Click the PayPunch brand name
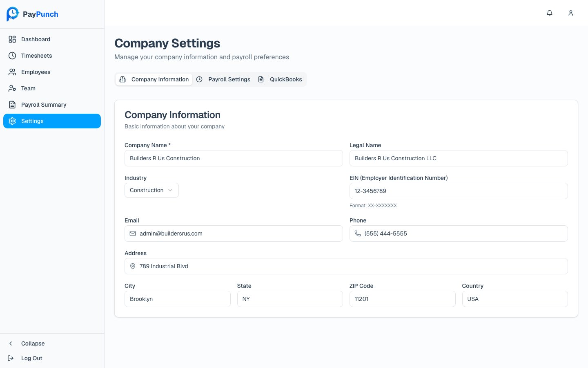 (40, 14)
